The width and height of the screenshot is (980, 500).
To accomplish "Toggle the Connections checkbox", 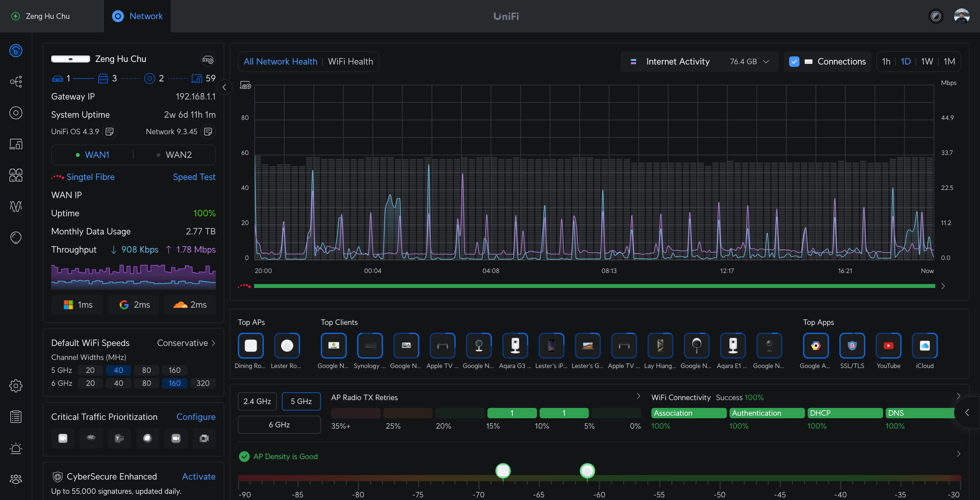I will click(x=794, y=62).
